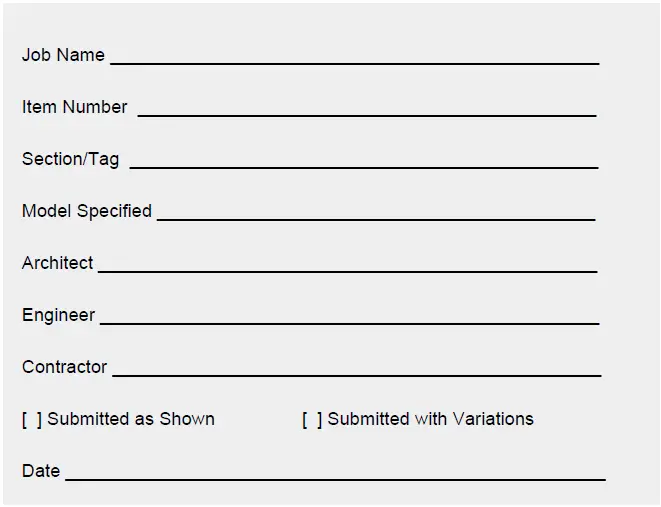Click the "Item Number" label text

75,107
